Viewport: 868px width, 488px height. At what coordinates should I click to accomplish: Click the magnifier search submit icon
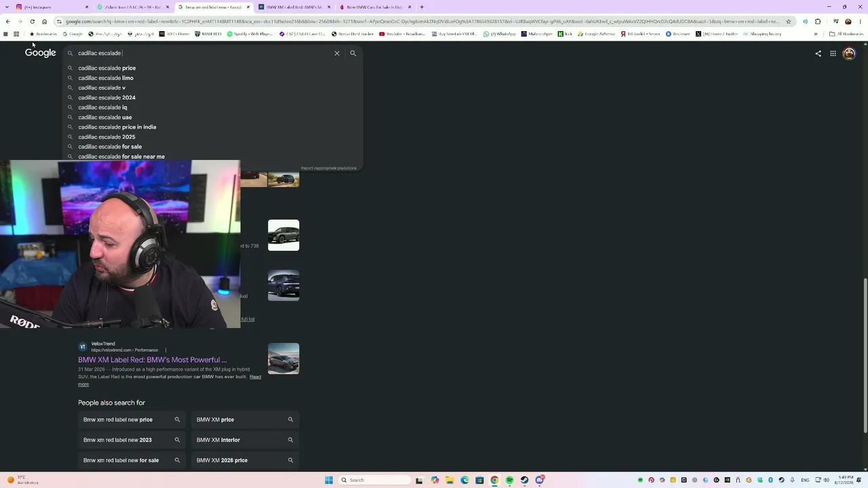[x=353, y=53]
